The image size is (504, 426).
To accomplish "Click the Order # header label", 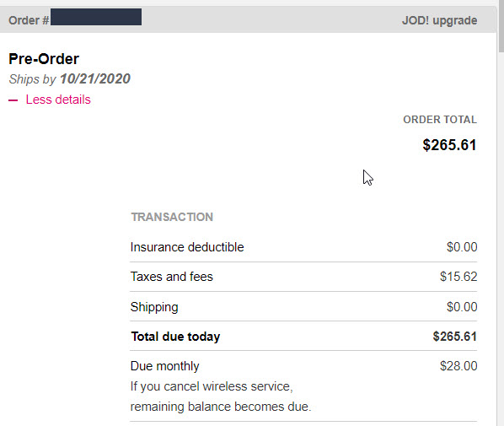I will coord(29,20).
